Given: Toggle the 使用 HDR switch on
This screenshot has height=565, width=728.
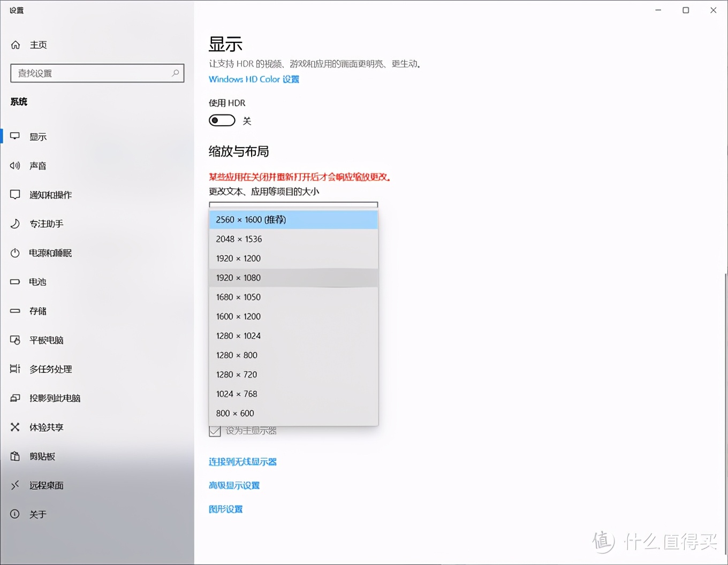Looking at the screenshot, I should click(x=222, y=120).
